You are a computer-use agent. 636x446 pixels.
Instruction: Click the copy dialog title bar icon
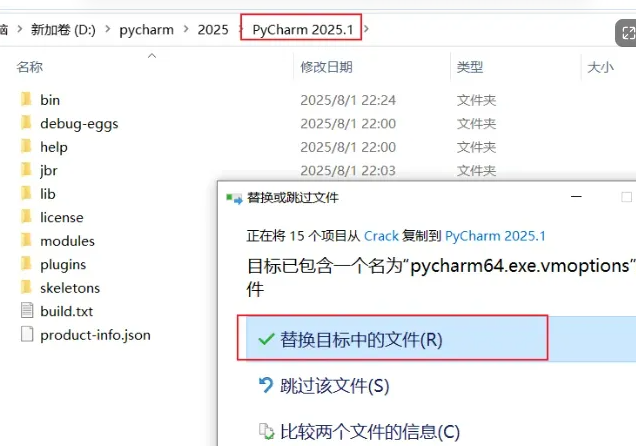pos(234,198)
